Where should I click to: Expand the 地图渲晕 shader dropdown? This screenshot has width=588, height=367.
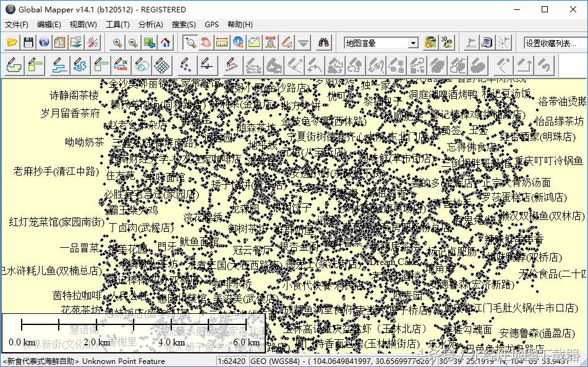click(x=413, y=43)
